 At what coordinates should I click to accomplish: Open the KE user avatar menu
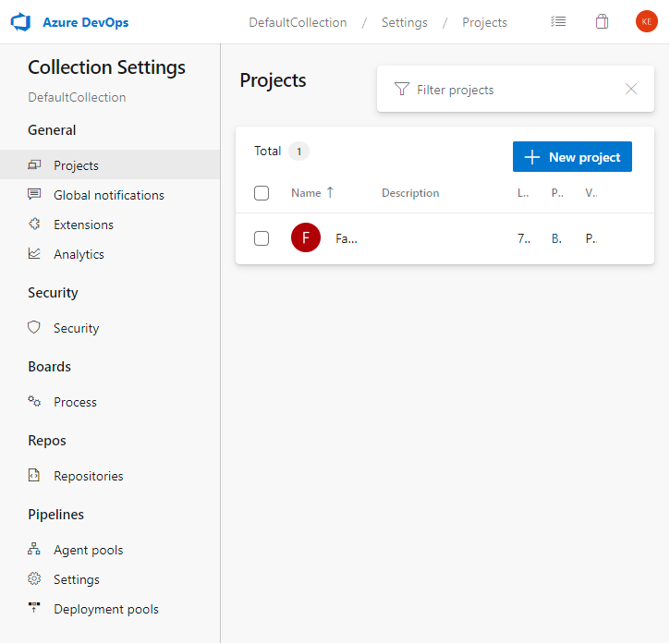[x=647, y=22]
